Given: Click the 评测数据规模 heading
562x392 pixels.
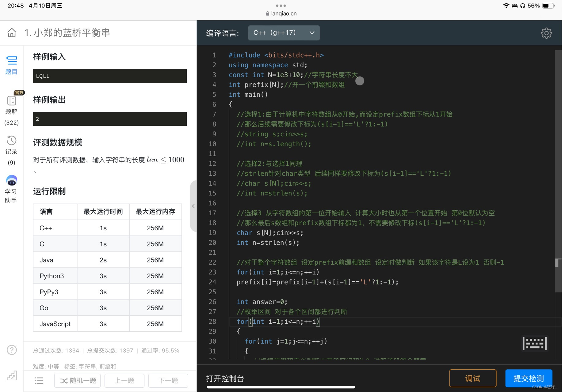Looking at the screenshot, I should 58,142.
